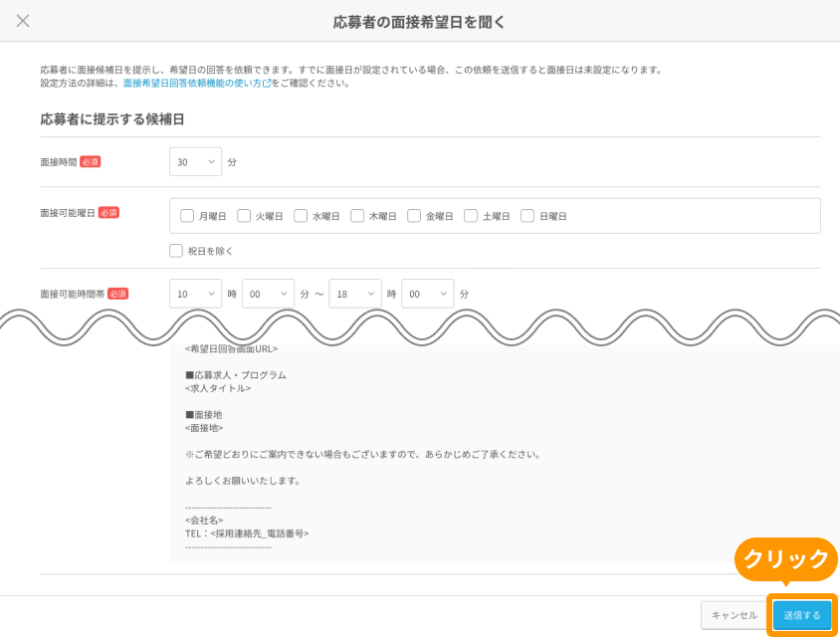Open the end hour dropdown showing 18
The width and height of the screenshot is (840, 643).
coord(355,294)
